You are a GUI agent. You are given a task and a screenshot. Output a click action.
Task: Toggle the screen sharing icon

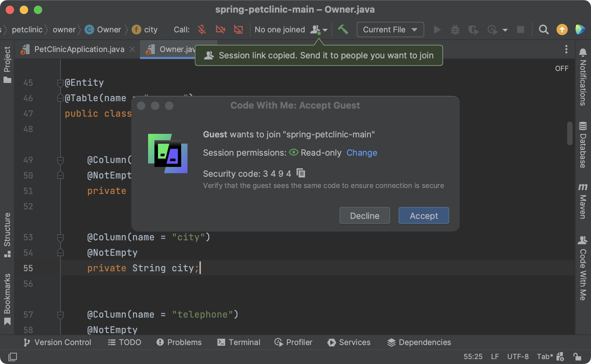coord(239,30)
